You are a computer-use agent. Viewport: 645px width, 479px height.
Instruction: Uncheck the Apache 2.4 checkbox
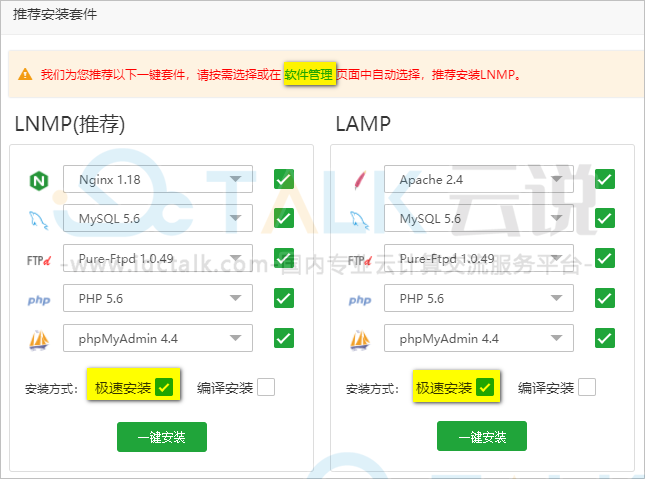pyautogui.click(x=605, y=179)
